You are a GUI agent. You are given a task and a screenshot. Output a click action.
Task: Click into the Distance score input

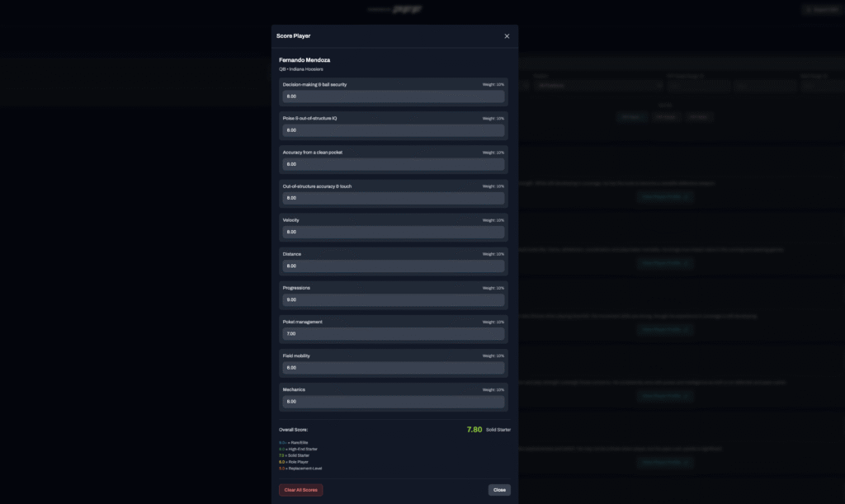click(393, 266)
